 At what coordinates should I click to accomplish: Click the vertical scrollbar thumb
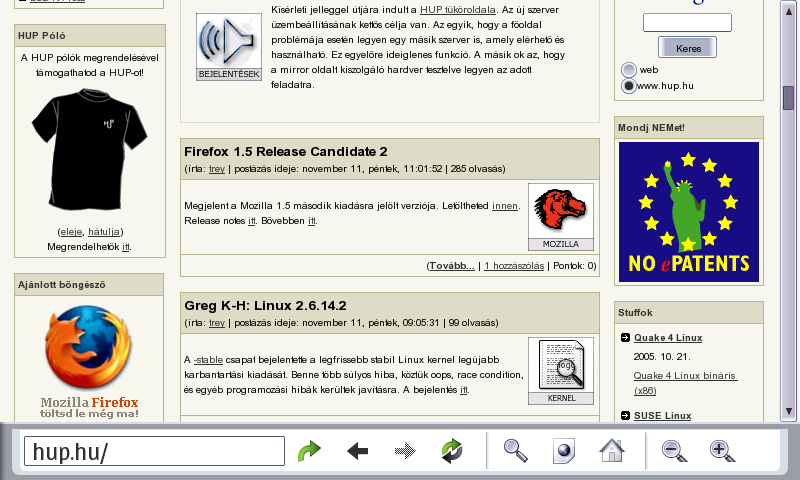point(789,97)
